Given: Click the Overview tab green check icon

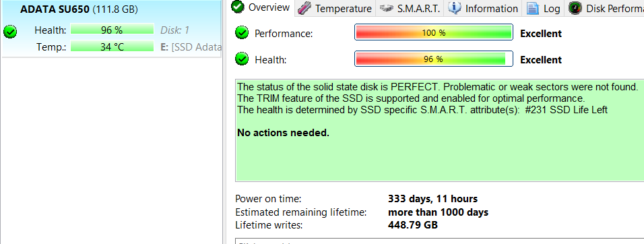Looking at the screenshot, I should [237, 7].
